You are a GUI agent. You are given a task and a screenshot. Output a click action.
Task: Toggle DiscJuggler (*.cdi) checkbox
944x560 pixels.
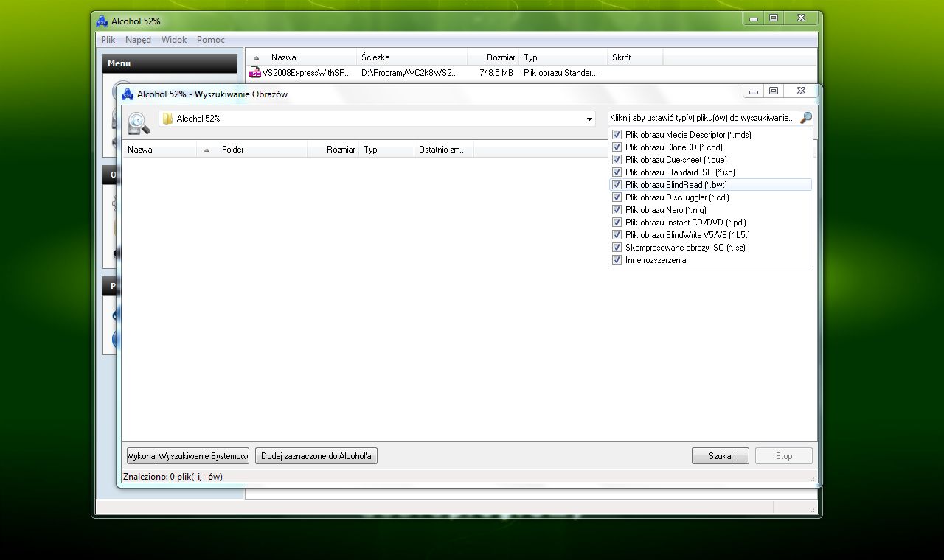[x=617, y=197]
